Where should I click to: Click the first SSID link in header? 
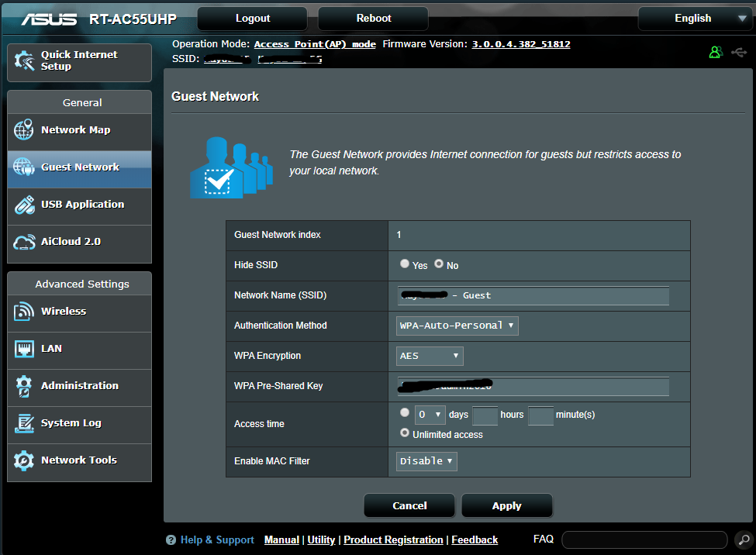pyautogui.click(x=226, y=59)
